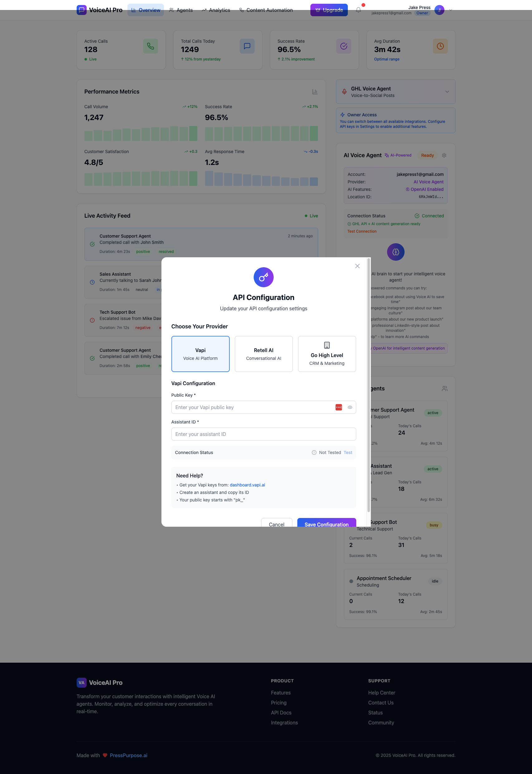Open the PressPurpose.ai link

(128, 755)
